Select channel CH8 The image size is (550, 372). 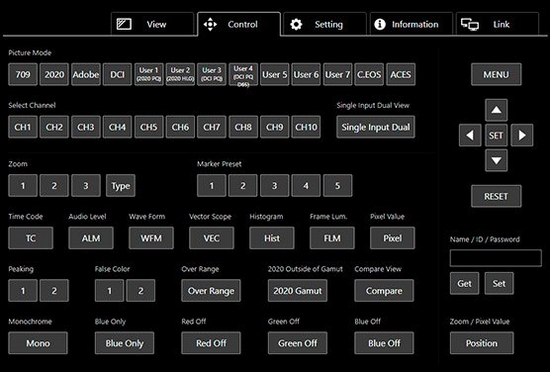pyautogui.click(x=243, y=127)
